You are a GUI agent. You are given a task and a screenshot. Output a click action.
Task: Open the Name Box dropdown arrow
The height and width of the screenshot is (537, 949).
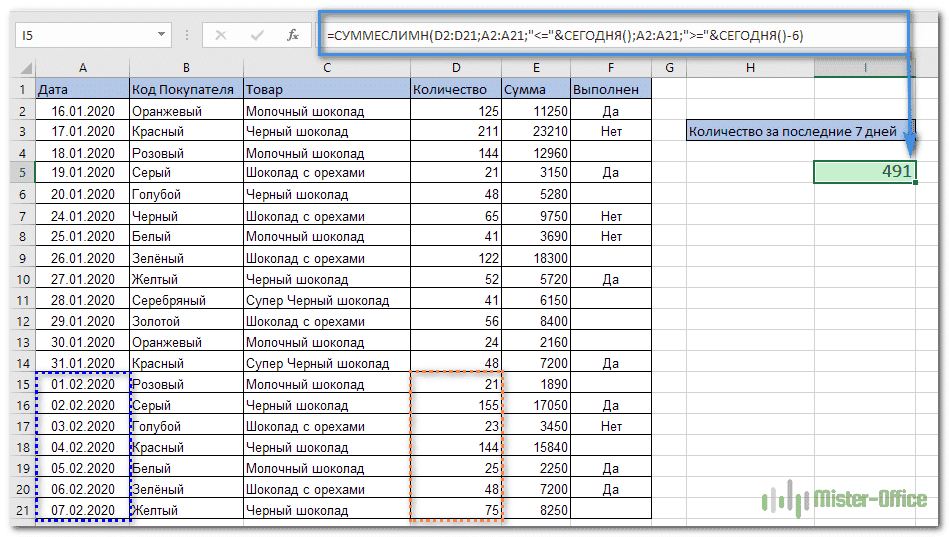(x=162, y=35)
